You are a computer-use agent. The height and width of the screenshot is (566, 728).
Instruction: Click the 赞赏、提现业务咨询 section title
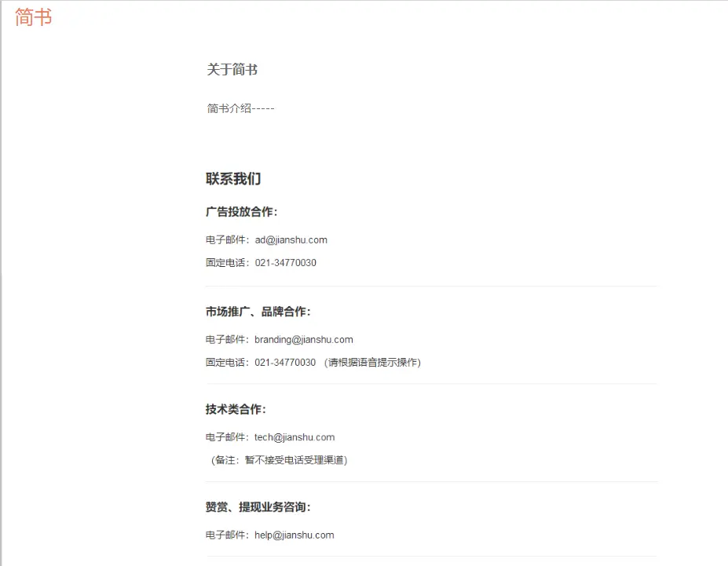click(258, 507)
